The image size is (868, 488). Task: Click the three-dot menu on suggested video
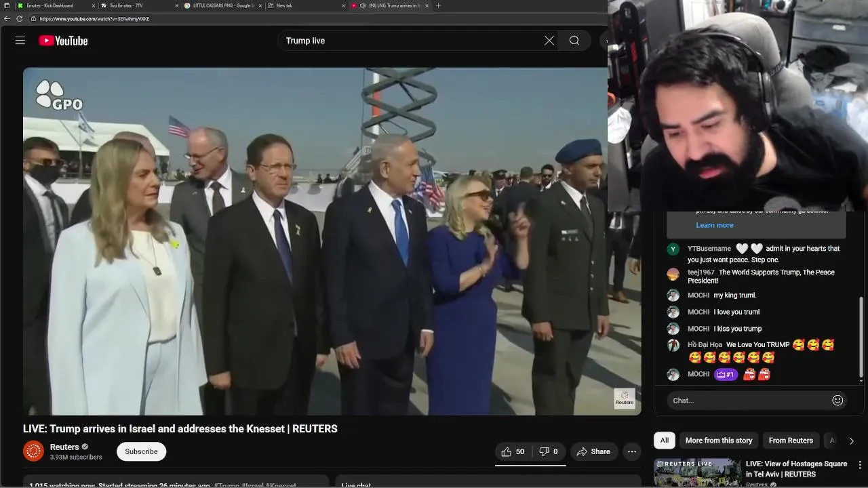(860, 465)
